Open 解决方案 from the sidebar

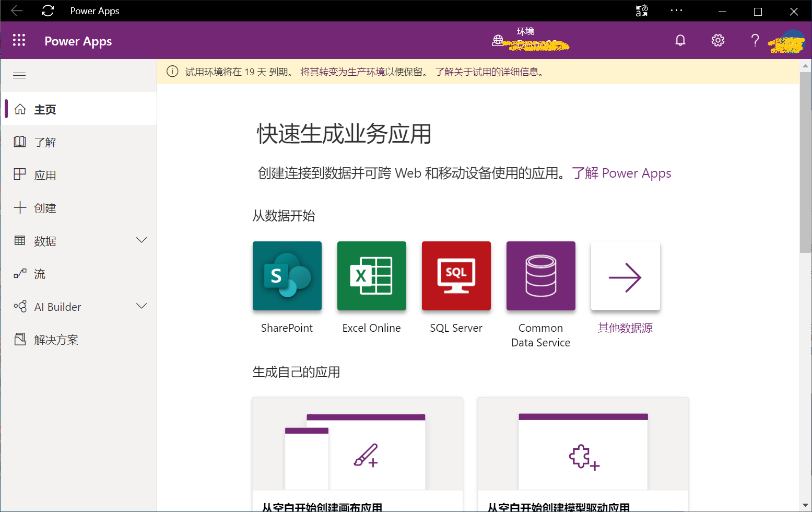[x=57, y=339]
